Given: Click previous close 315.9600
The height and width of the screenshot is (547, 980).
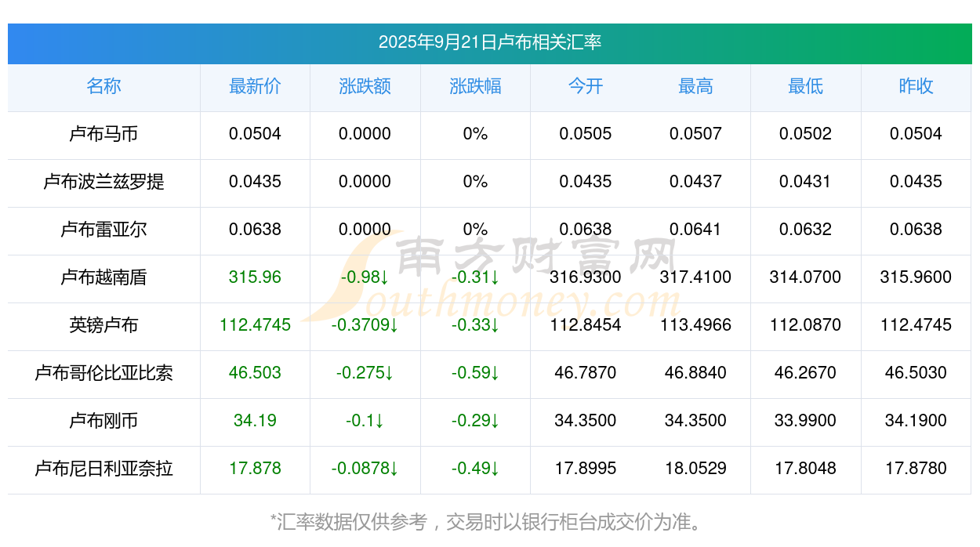Looking at the screenshot, I should (916, 277).
